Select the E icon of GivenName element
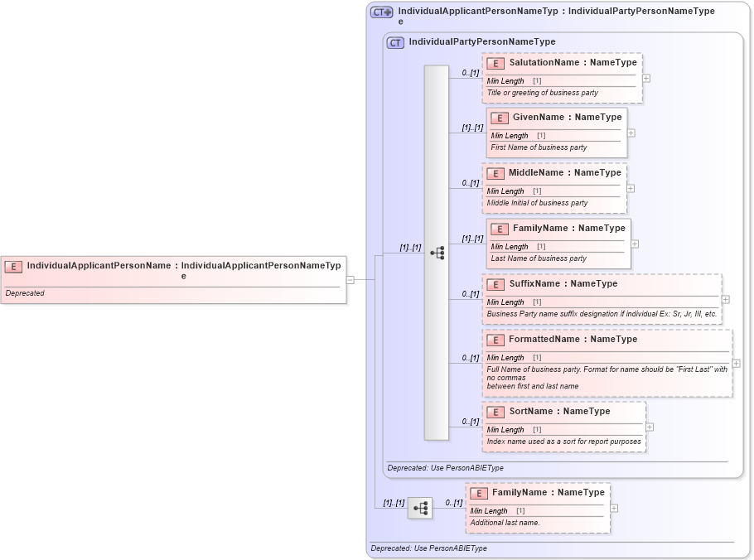The width and height of the screenshot is (754, 560). [x=500, y=118]
